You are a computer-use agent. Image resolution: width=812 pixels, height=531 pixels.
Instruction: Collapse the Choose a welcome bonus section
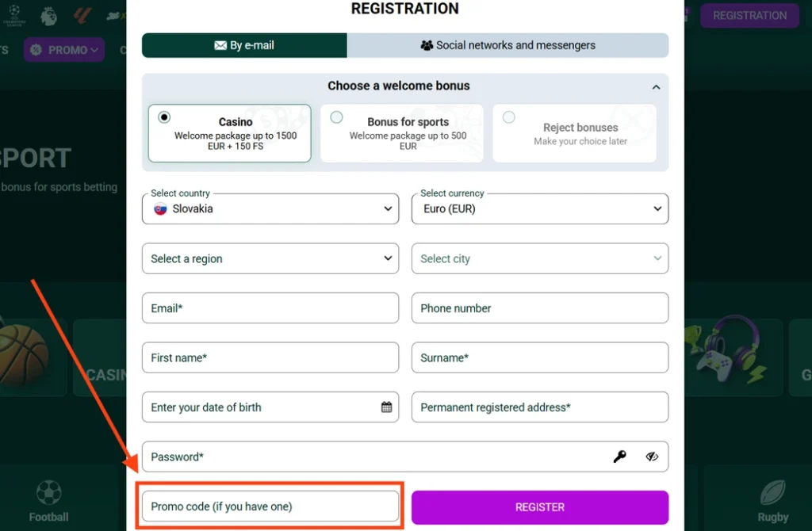point(656,86)
